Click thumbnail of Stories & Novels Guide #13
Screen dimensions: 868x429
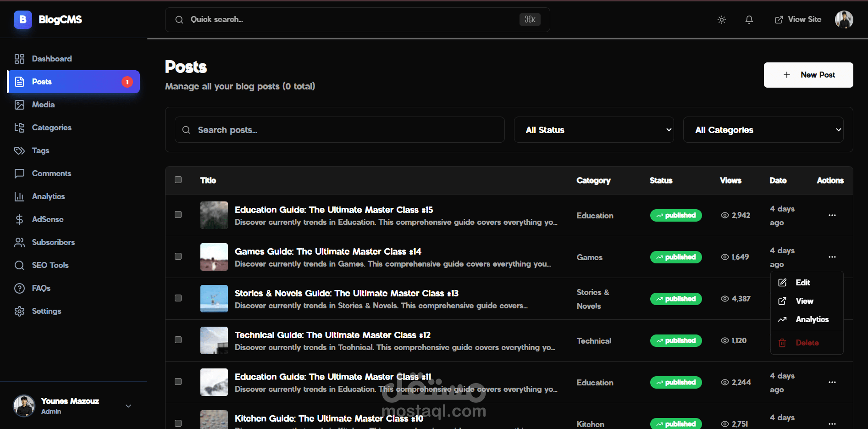(x=214, y=299)
